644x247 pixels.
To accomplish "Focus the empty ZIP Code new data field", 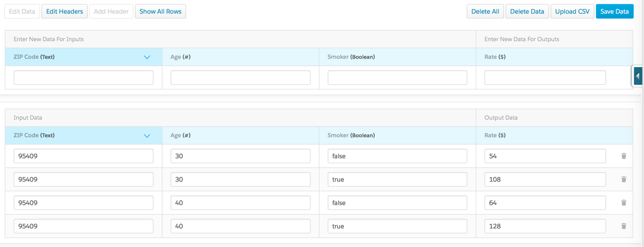I will pos(83,77).
